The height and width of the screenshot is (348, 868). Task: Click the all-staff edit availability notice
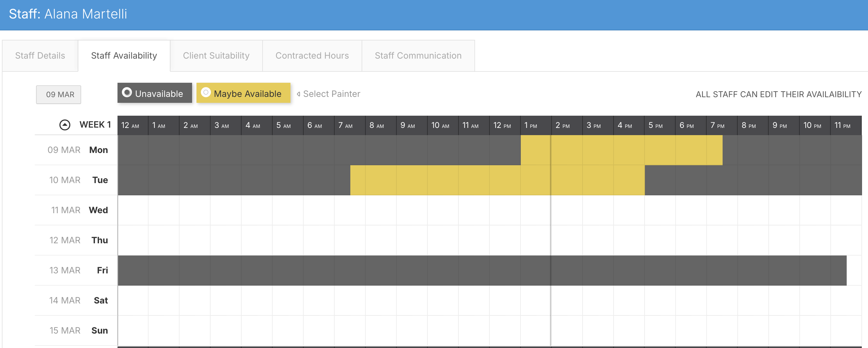778,94
